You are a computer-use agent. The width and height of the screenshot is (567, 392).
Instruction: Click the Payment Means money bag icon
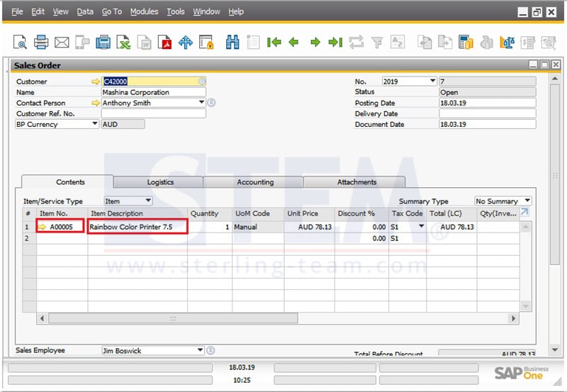point(486,43)
